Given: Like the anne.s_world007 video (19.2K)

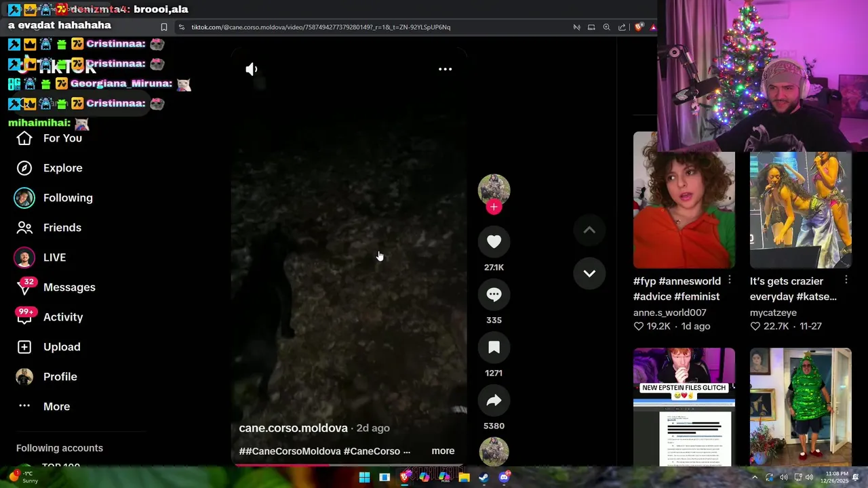Looking at the screenshot, I should click(638, 326).
